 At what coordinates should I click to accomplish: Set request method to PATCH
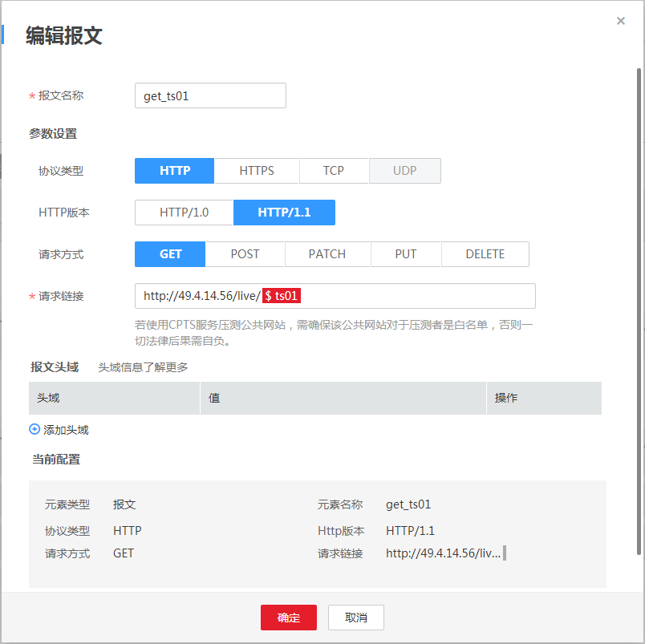[x=327, y=254]
